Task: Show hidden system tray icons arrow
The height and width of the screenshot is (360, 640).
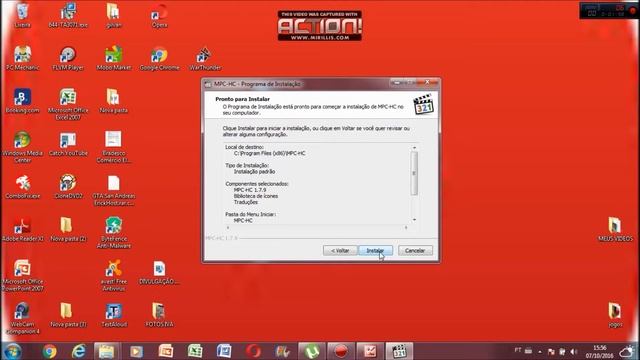Action: point(540,351)
